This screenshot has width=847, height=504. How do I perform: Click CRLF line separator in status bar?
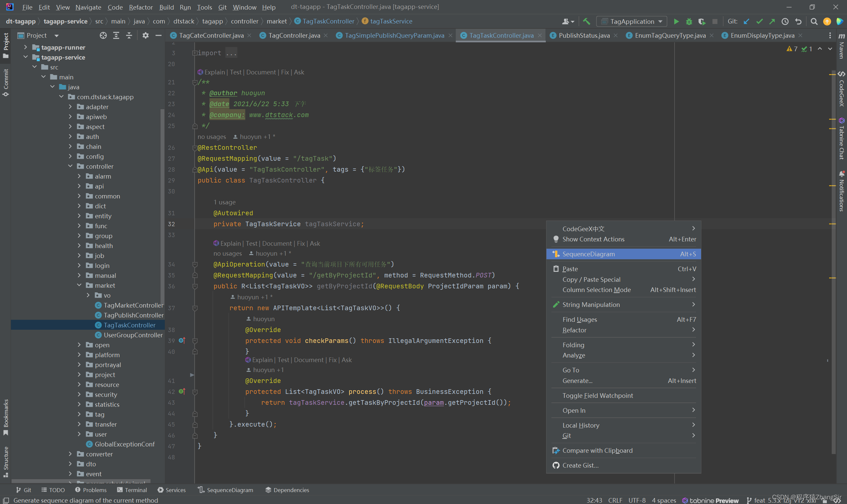[x=615, y=500]
